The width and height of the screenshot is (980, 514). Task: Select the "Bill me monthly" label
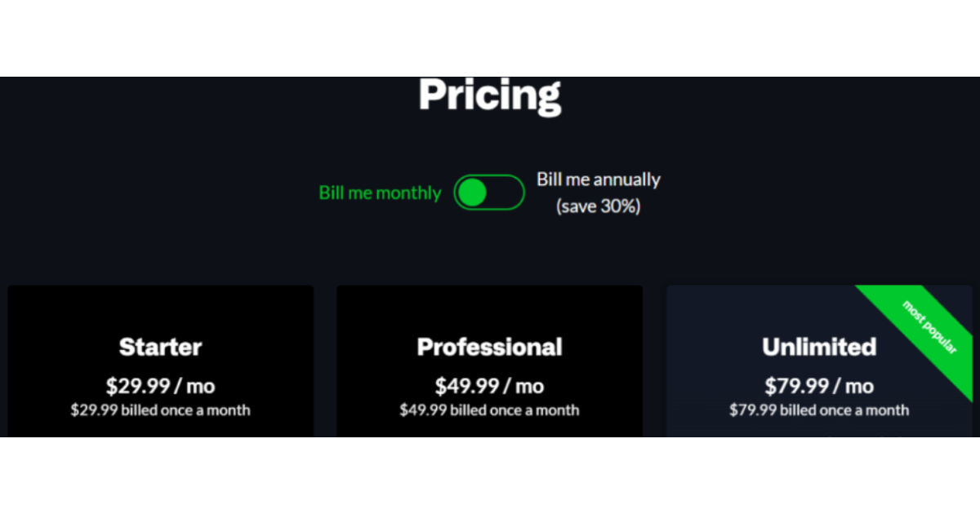[x=380, y=193]
